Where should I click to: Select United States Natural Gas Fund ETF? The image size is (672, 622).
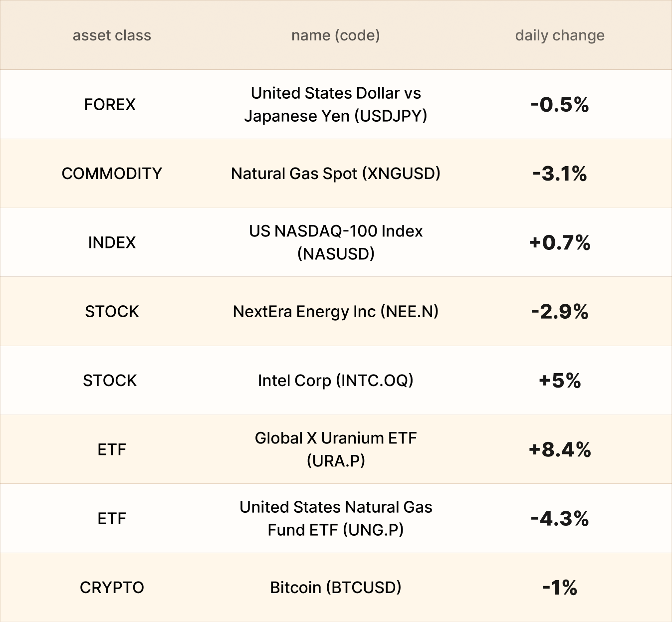click(335, 518)
